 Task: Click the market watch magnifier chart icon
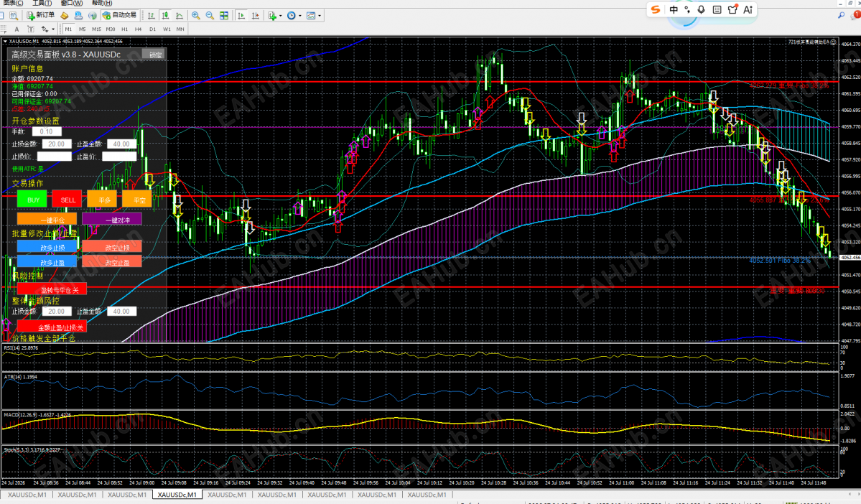pos(14,15)
